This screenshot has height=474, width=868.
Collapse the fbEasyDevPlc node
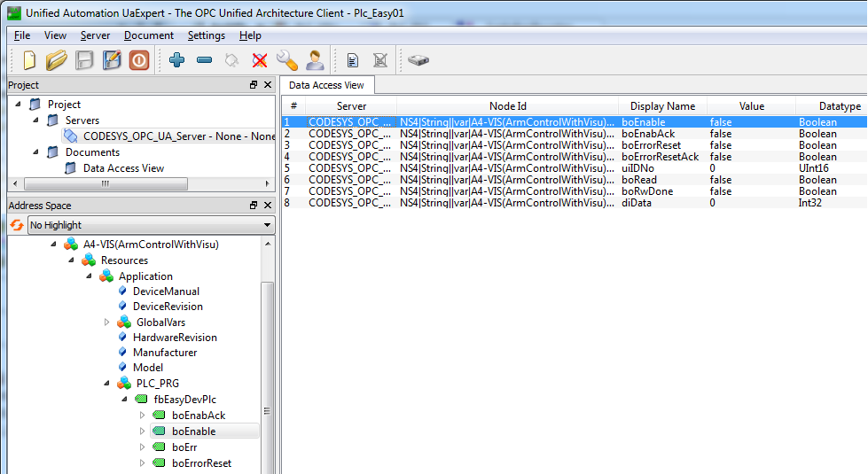pos(124,400)
